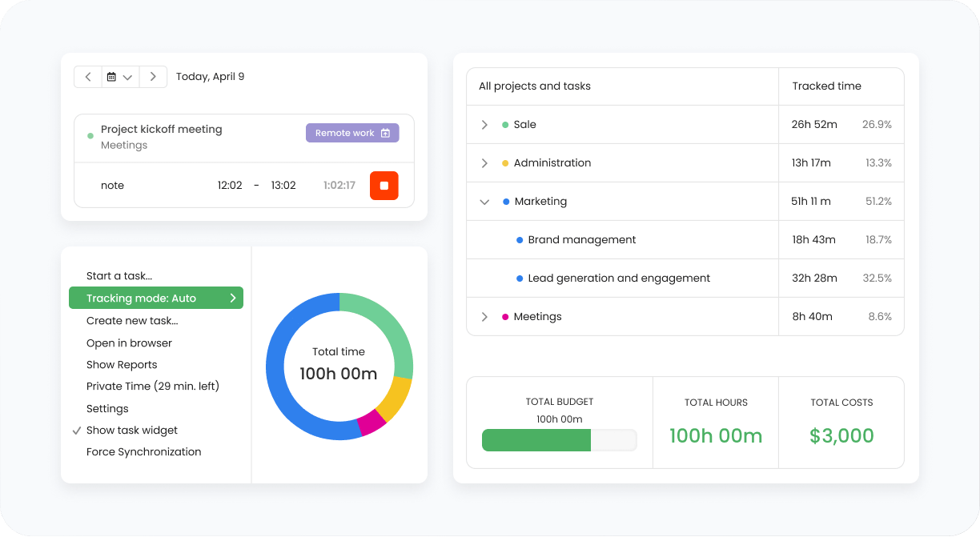This screenshot has width=980, height=537.
Task: Stop the running timer with red button
Action: (x=384, y=186)
